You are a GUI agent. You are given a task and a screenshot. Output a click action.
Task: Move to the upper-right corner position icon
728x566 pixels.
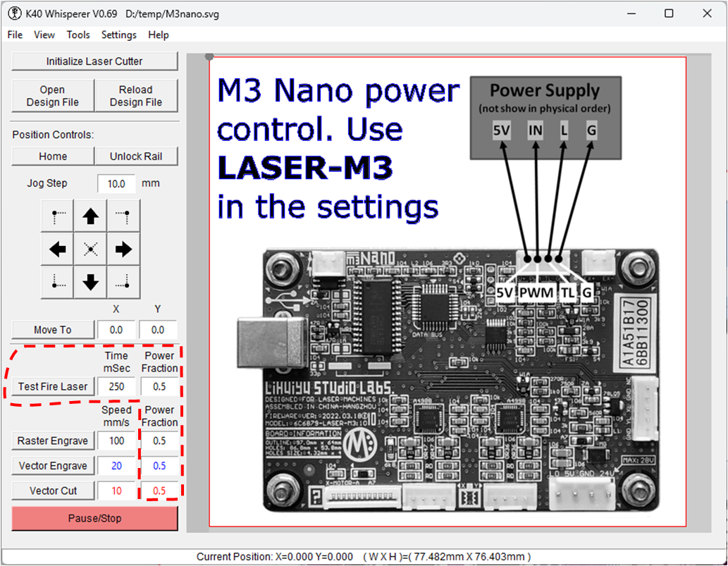[123, 216]
